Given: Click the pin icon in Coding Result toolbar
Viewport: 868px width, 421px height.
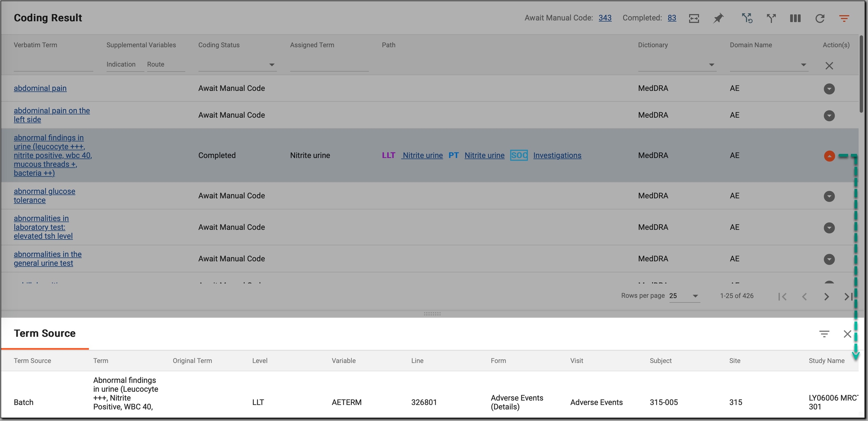Looking at the screenshot, I should click(718, 18).
